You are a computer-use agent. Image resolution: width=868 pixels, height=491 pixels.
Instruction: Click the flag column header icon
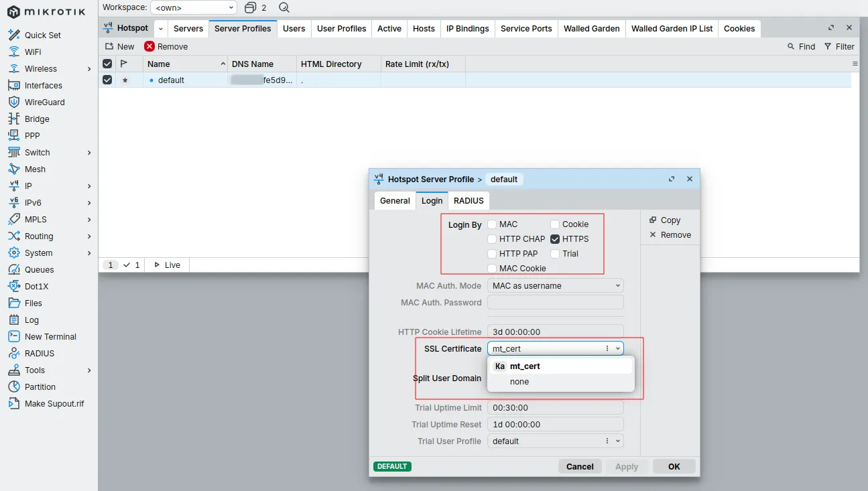pos(123,64)
